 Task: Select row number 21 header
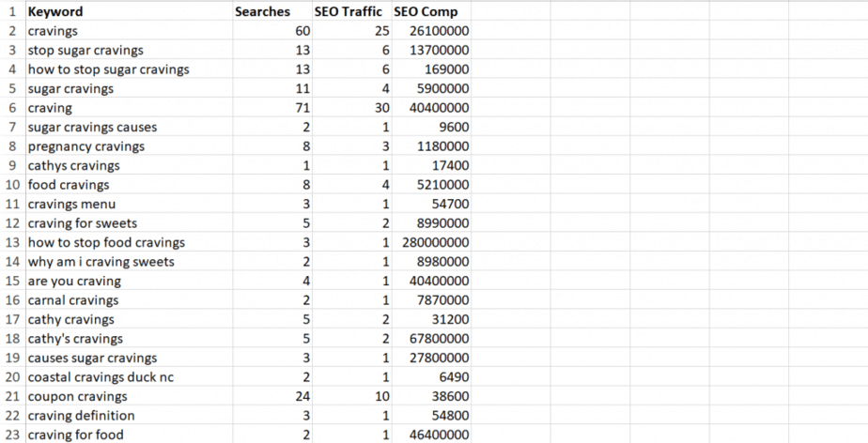pos(11,396)
